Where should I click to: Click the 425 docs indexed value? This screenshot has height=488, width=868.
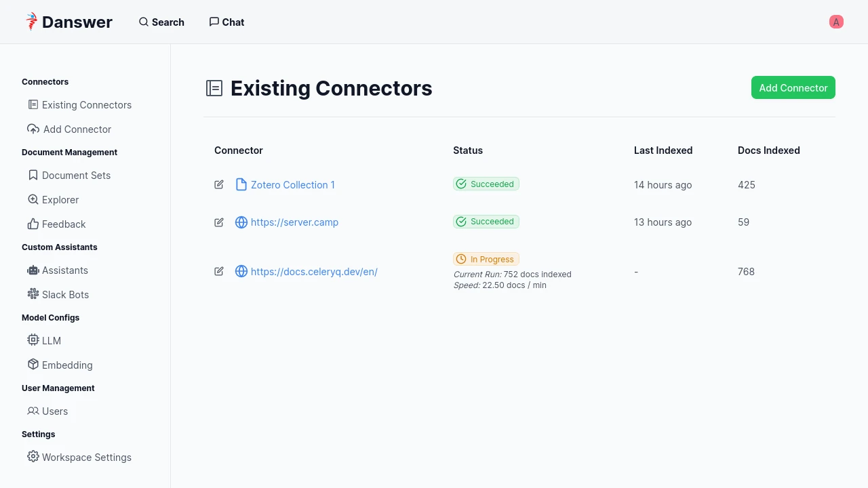pos(747,184)
